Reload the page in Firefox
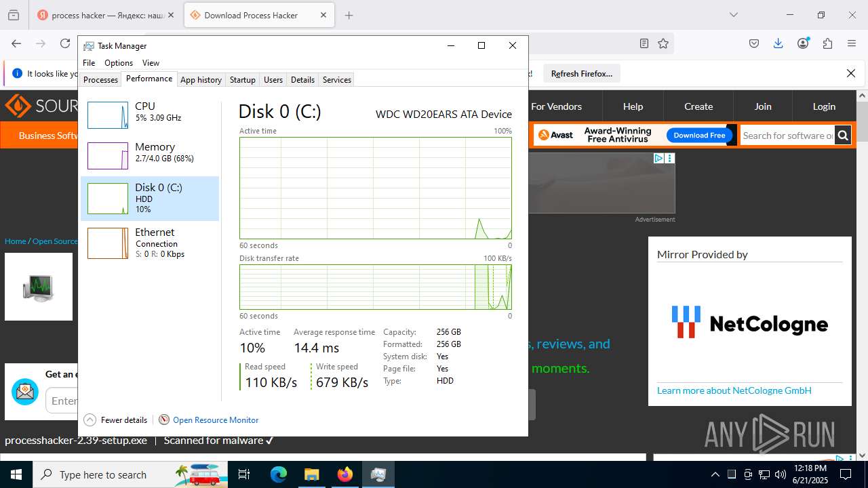Viewport: 868px width, 488px height. (65, 43)
